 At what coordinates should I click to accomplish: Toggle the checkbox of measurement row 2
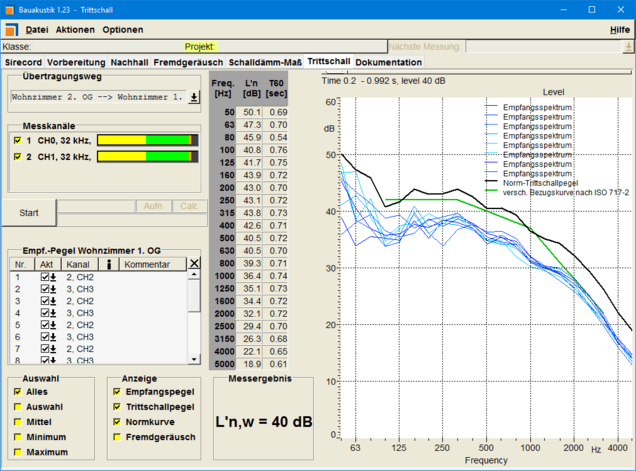45,289
